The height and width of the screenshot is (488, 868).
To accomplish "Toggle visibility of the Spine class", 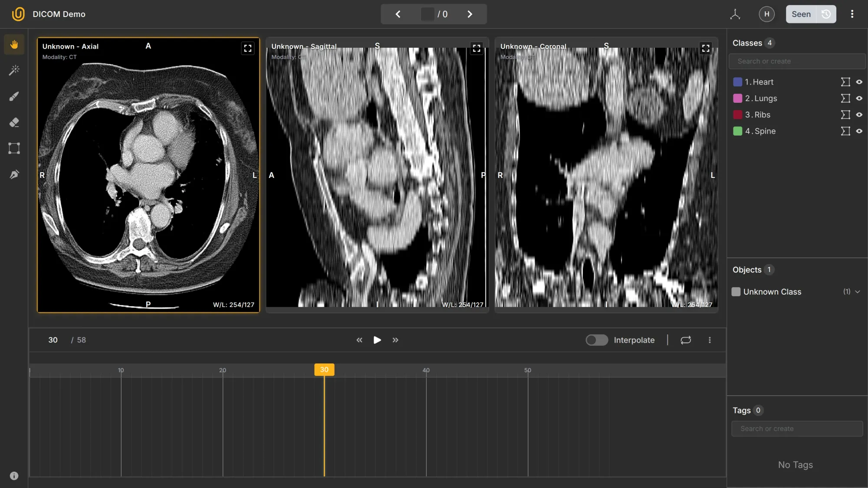I will tap(860, 131).
